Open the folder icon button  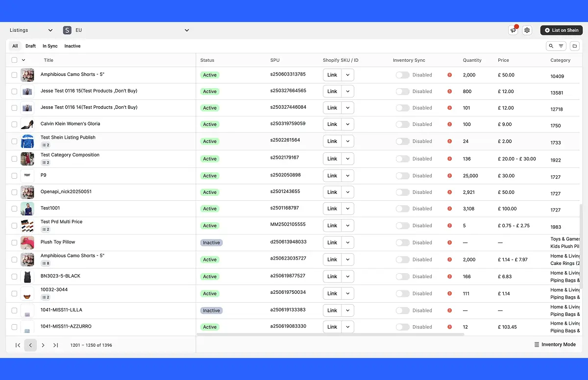(x=575, y=46)
